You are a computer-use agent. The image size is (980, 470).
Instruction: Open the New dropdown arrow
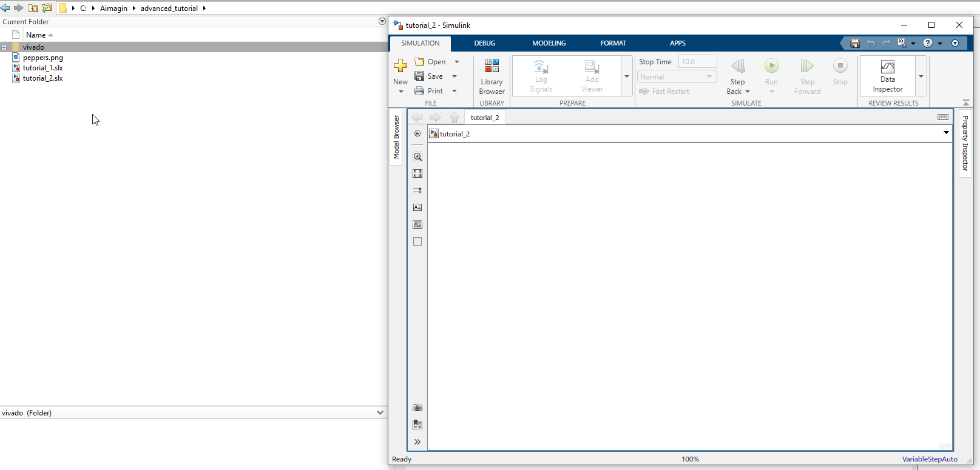pyautogui.click(x=400, y=92)
